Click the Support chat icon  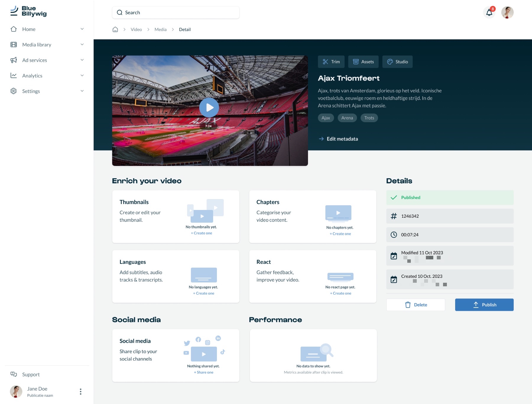[x=14, y=374]
